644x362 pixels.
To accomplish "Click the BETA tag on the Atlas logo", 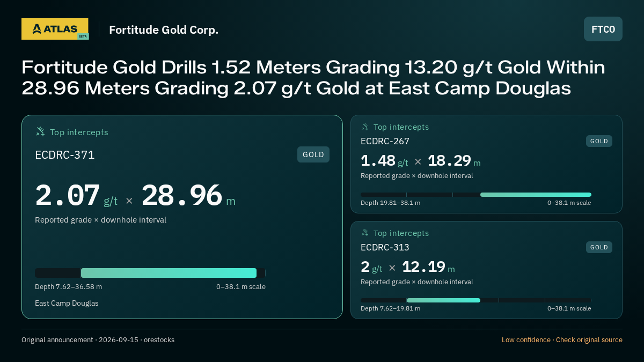I will (x=83, y=36).
